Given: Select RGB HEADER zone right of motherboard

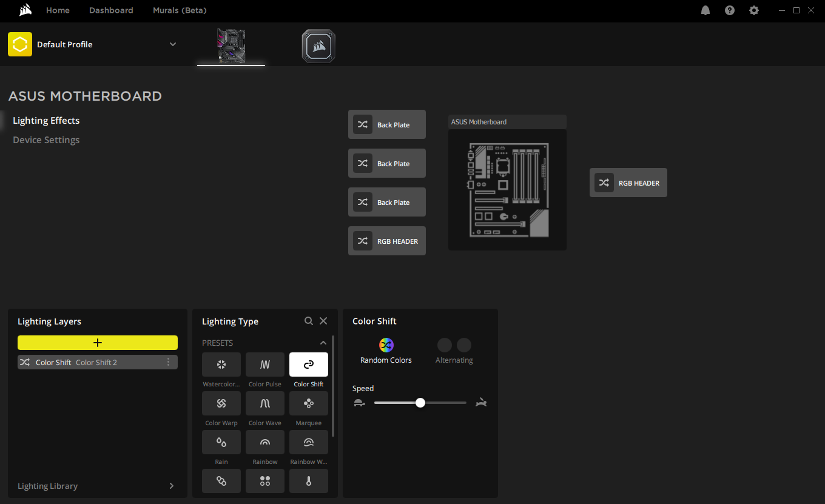Looking at the screenshot, I should 628,183.
